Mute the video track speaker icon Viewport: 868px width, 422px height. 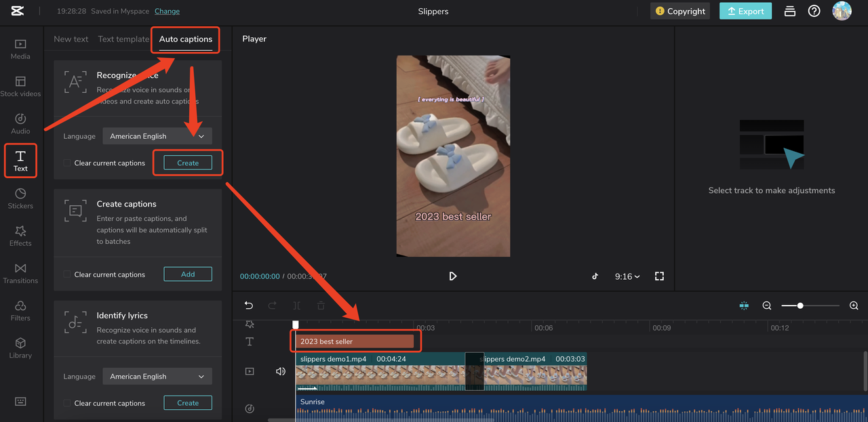(x=281, y=371)
